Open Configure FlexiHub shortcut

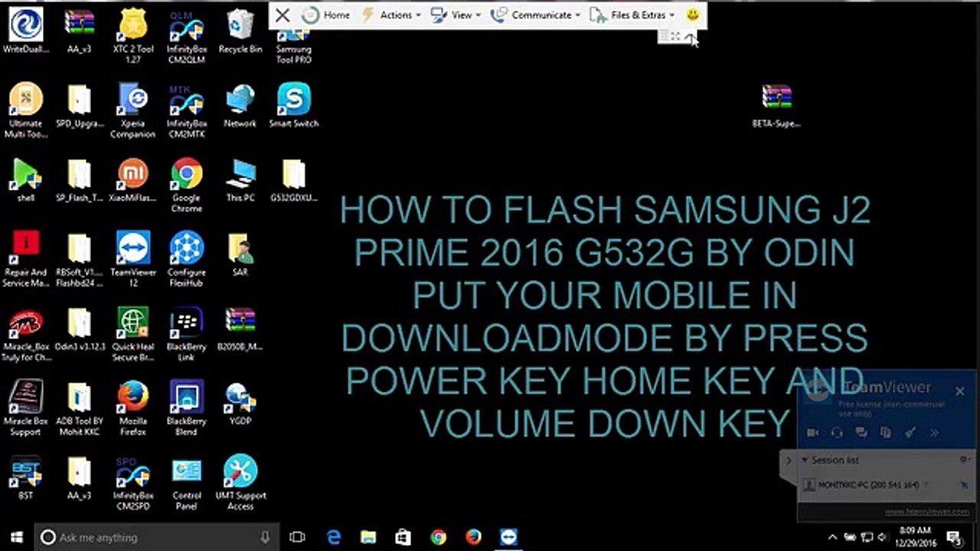(187, 259)
